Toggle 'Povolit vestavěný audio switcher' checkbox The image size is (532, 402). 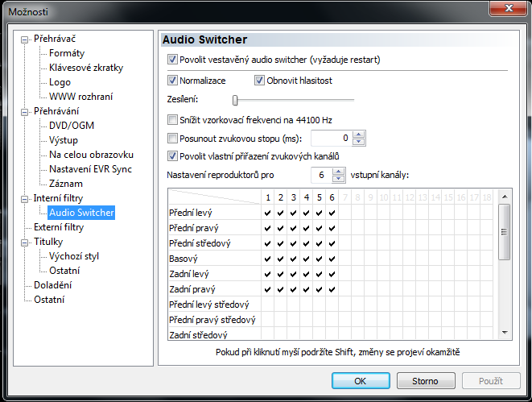[172, 60]
